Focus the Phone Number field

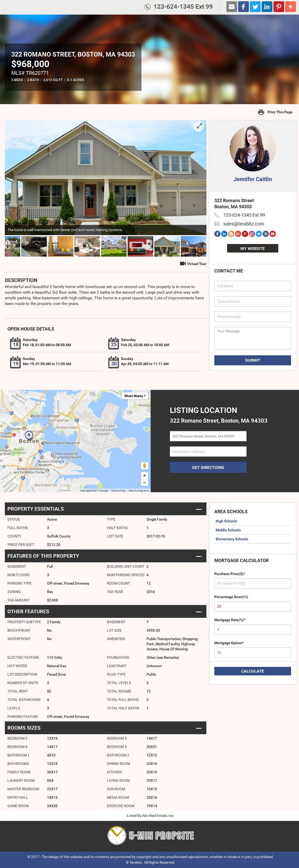pos(253,317)
